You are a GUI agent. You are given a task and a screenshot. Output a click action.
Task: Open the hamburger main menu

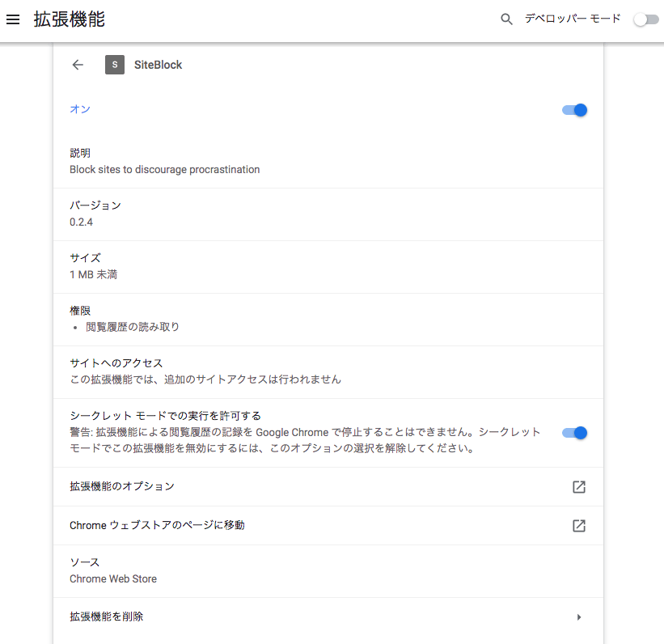[13, 19]
